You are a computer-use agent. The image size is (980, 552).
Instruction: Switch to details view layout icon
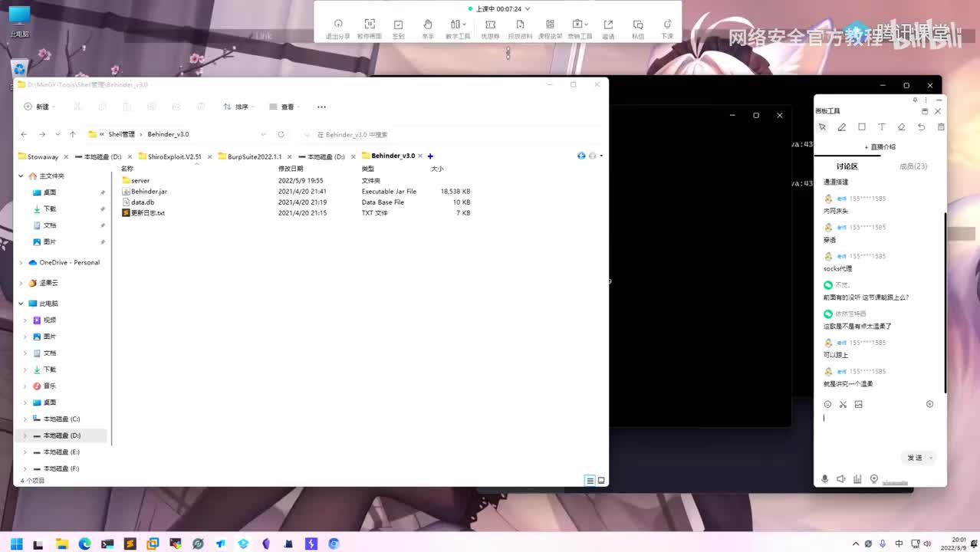[x=590, y=481]
